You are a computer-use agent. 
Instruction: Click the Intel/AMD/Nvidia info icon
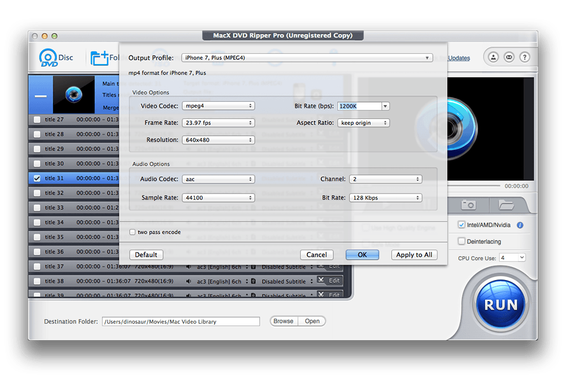click(520, 225)
